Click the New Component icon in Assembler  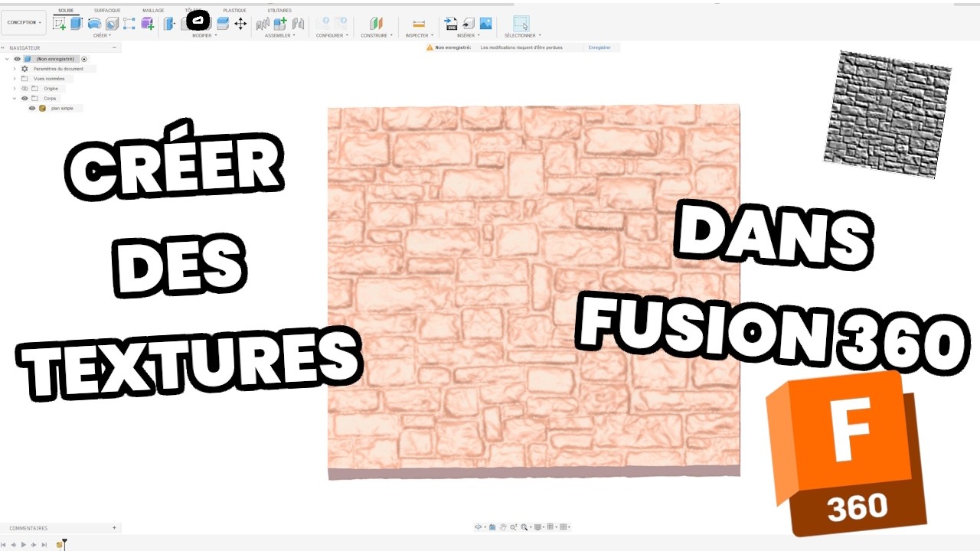[280, 23]
